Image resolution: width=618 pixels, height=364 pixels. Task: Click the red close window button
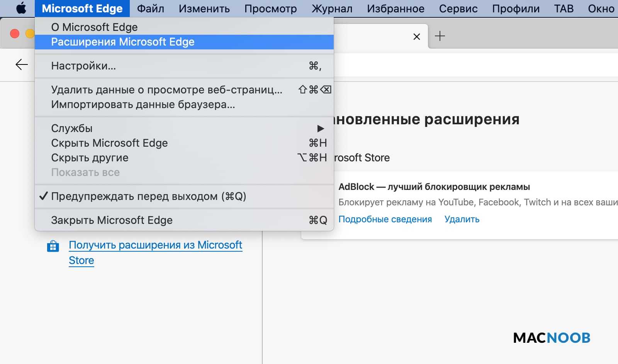pos(15,34)
